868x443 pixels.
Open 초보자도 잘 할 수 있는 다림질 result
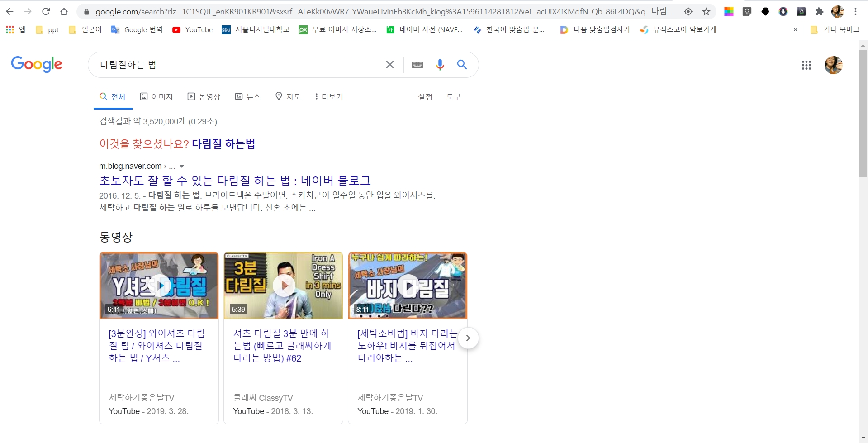[235, 181]
